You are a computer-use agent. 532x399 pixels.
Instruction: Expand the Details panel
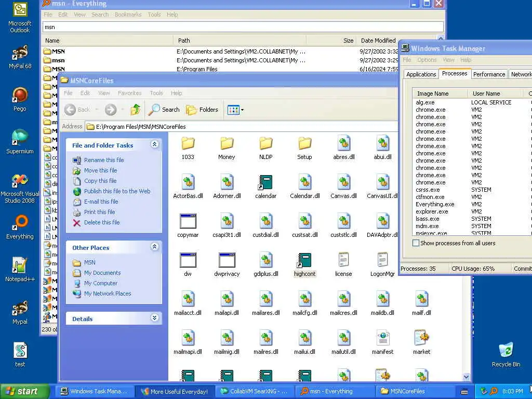pyautogui.click(x=154, y=318)
